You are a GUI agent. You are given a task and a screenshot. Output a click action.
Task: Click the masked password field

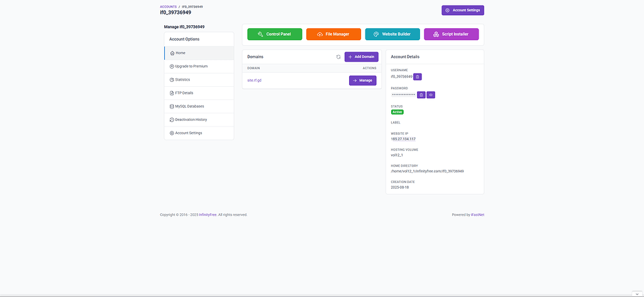tap(403, 95)
